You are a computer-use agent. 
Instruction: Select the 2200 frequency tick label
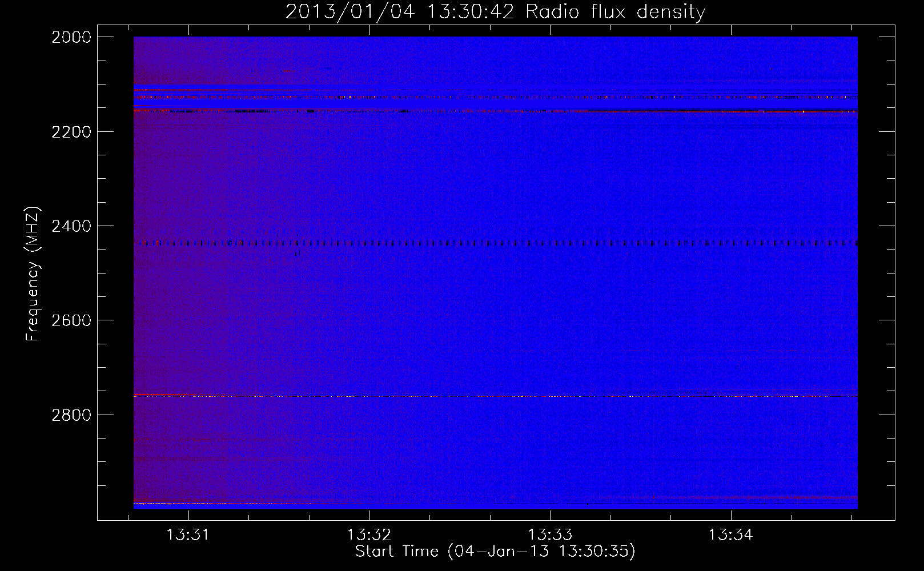pos(71,132)
